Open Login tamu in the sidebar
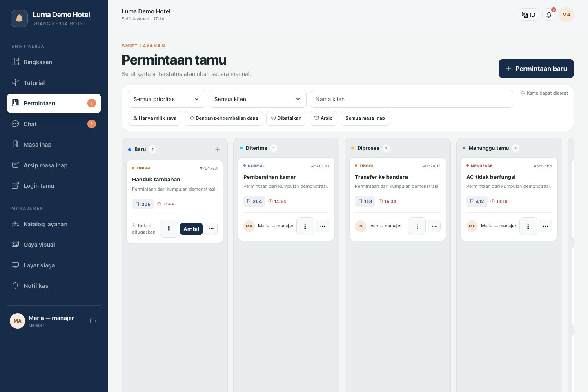Viewport: 588px width, 392px height. pos(54,186)
